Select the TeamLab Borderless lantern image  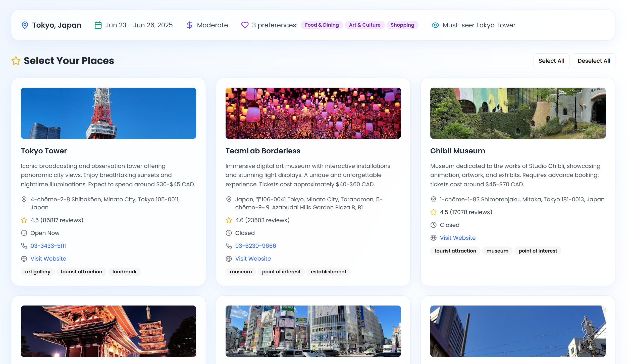point(313,113)
